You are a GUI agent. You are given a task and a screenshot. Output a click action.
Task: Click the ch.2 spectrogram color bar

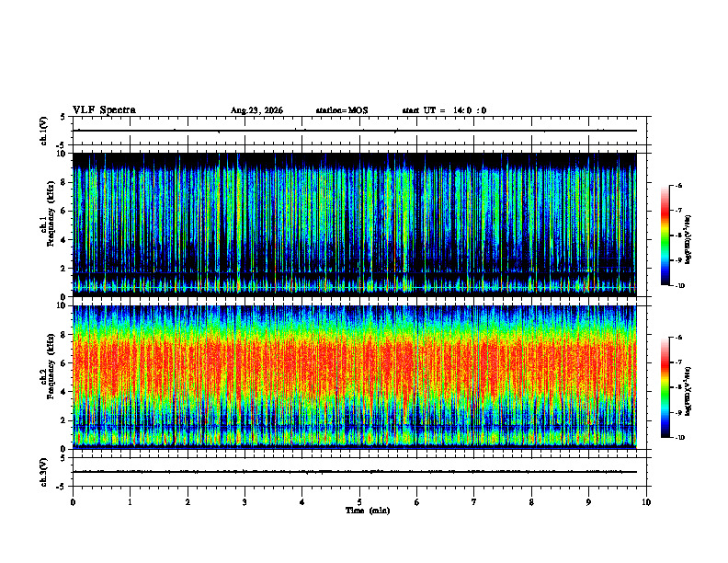pos(665,387)
